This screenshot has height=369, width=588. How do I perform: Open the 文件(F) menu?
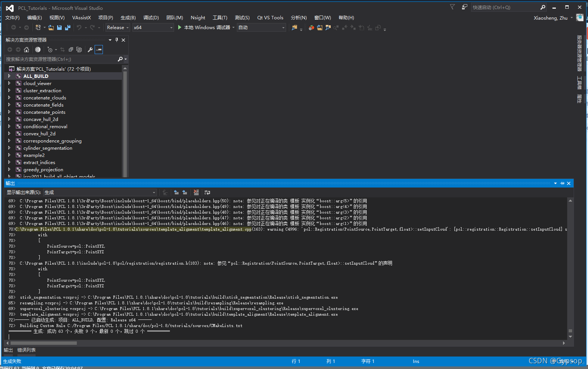(x=12, y=18)
